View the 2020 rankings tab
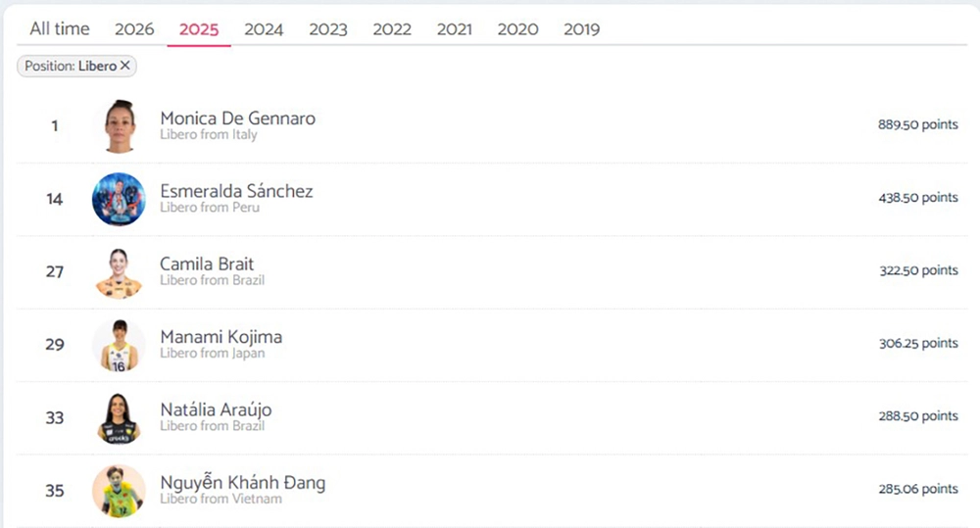This screenshot has height=528, width=980. [517, 29]
